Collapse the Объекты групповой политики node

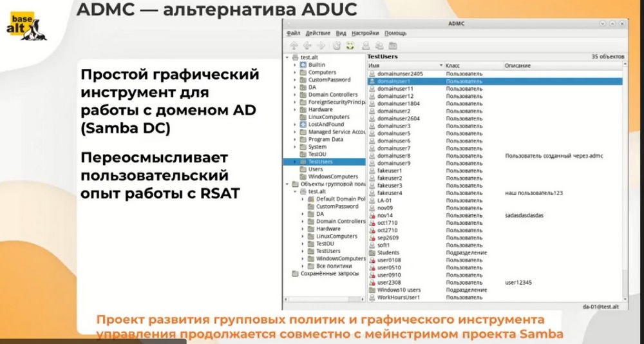click(287, 184)
